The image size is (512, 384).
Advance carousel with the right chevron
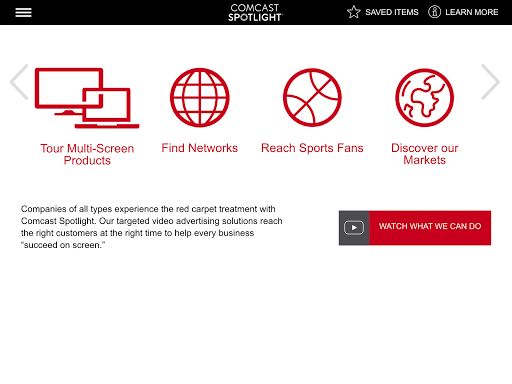(x=490, y=82)
